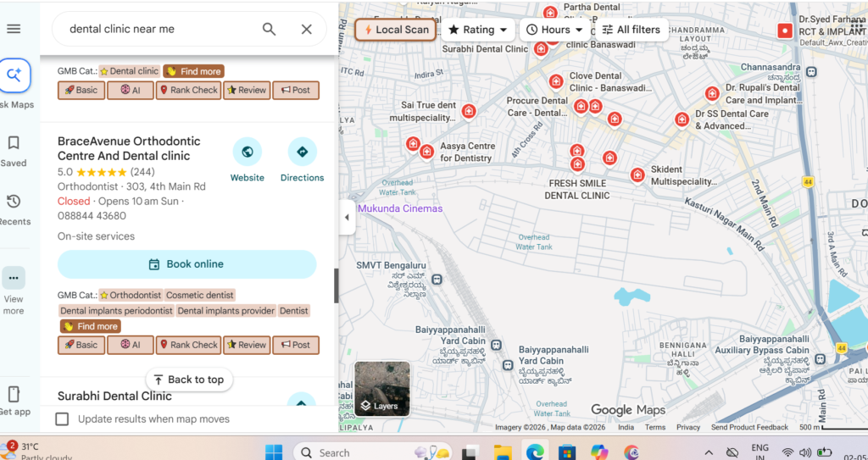
Task: Click Get app phone icon
Action: [14, 394]
